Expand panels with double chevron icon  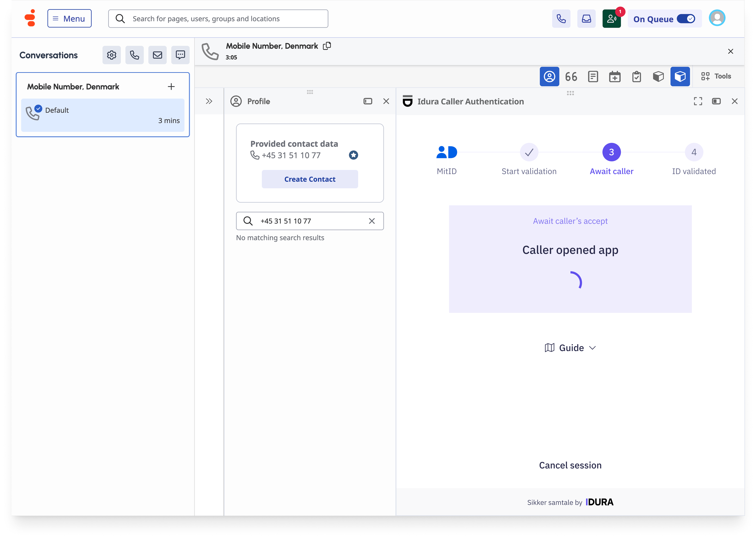tap(209, 101)
